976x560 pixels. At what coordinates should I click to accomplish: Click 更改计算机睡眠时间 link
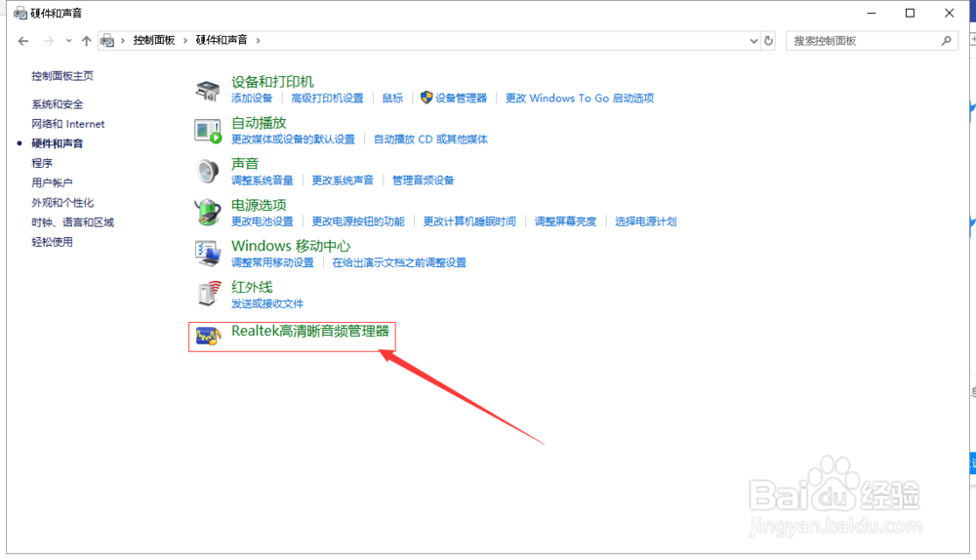click(x=469, y=221)
